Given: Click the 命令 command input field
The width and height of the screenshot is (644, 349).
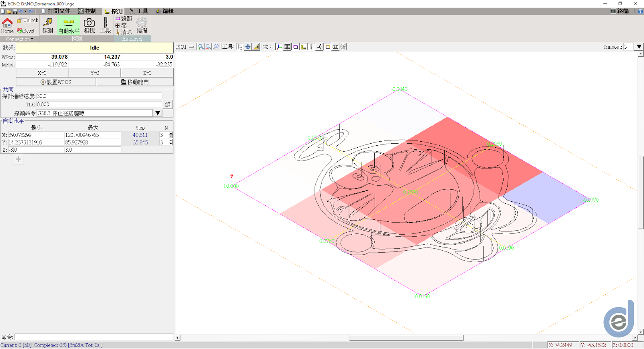Looking at the screenshot, I should click(x=94, y=337).
